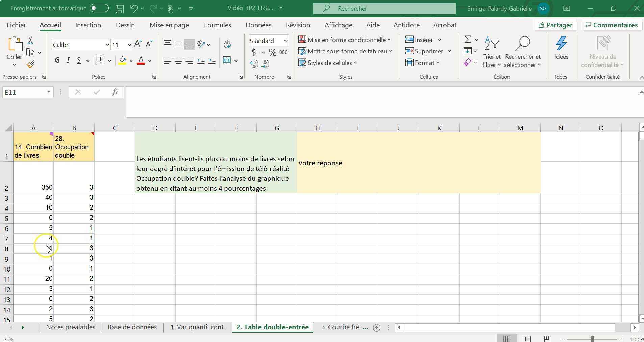This screenshot has height=342, width=644.
Task: Click the wrap text icon
Action: 227,44
